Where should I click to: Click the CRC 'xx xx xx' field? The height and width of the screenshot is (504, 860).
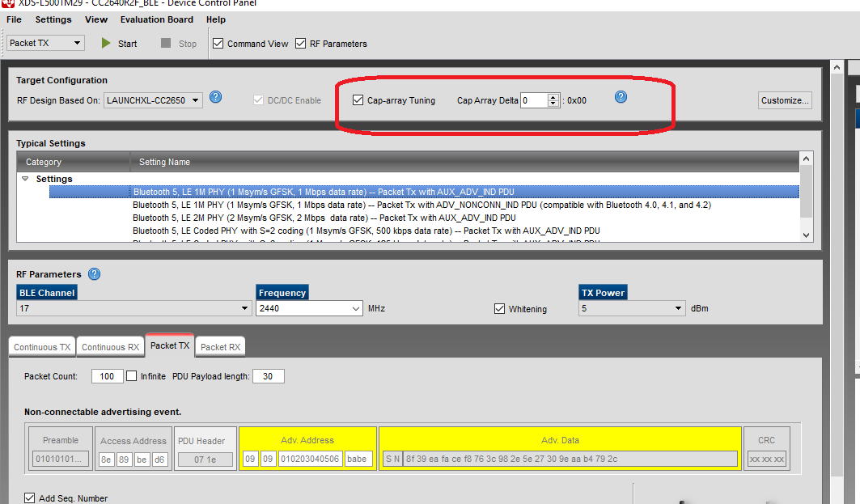coord(767,459)
